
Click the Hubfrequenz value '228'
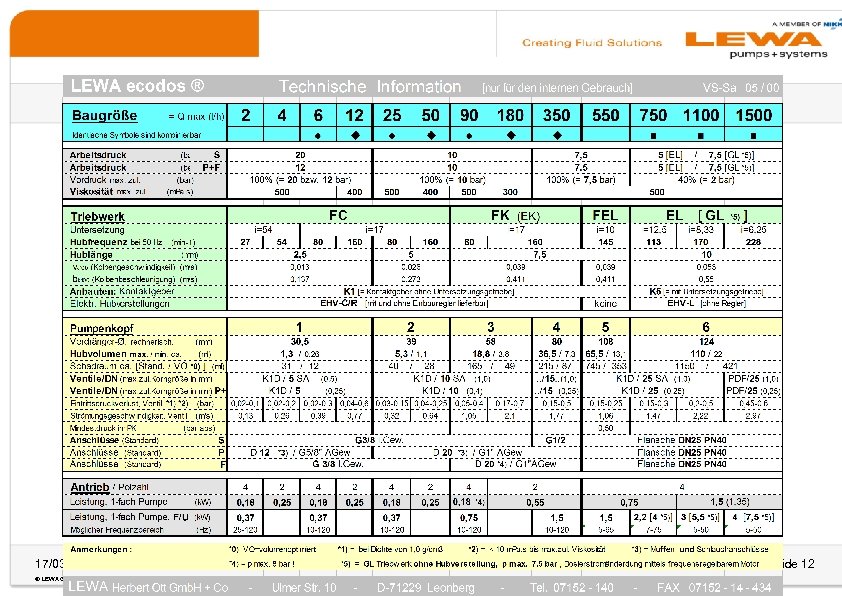click(x=753, y=242)
